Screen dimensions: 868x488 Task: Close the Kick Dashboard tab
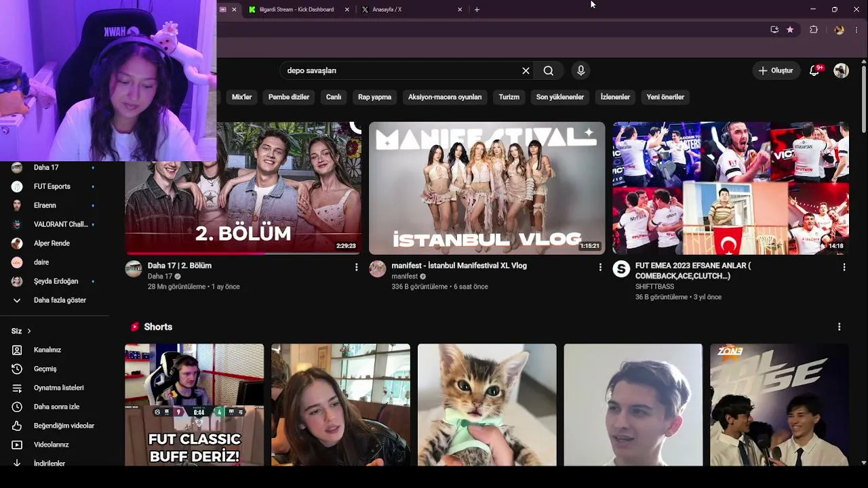click(347, 9)
